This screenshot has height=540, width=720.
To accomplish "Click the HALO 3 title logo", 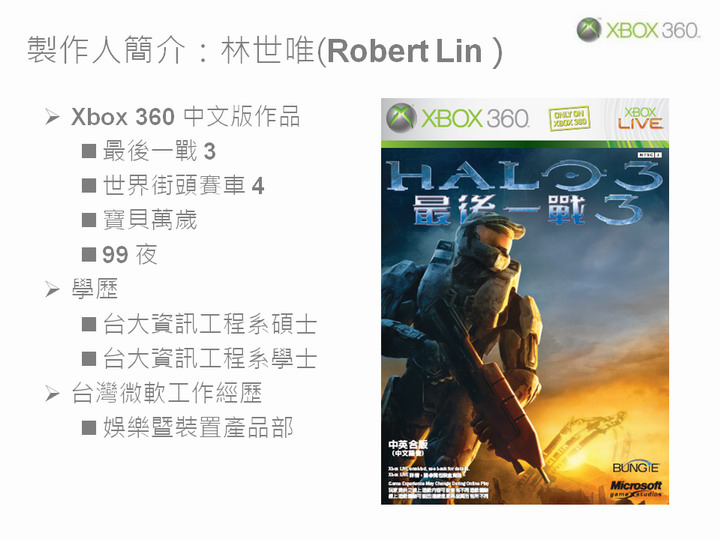I will click(524, 175).
